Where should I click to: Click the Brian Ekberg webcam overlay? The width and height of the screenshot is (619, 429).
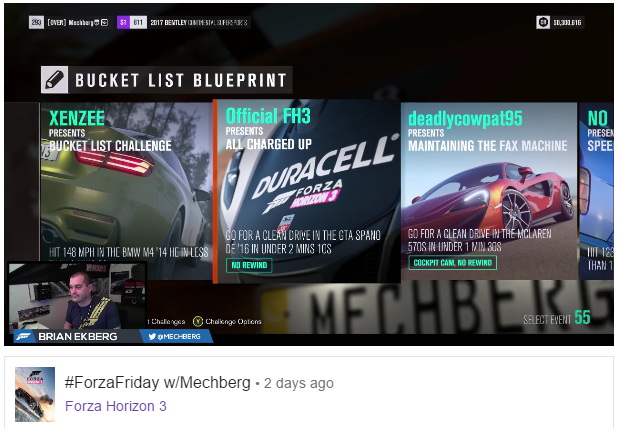[x=77, y=296]
